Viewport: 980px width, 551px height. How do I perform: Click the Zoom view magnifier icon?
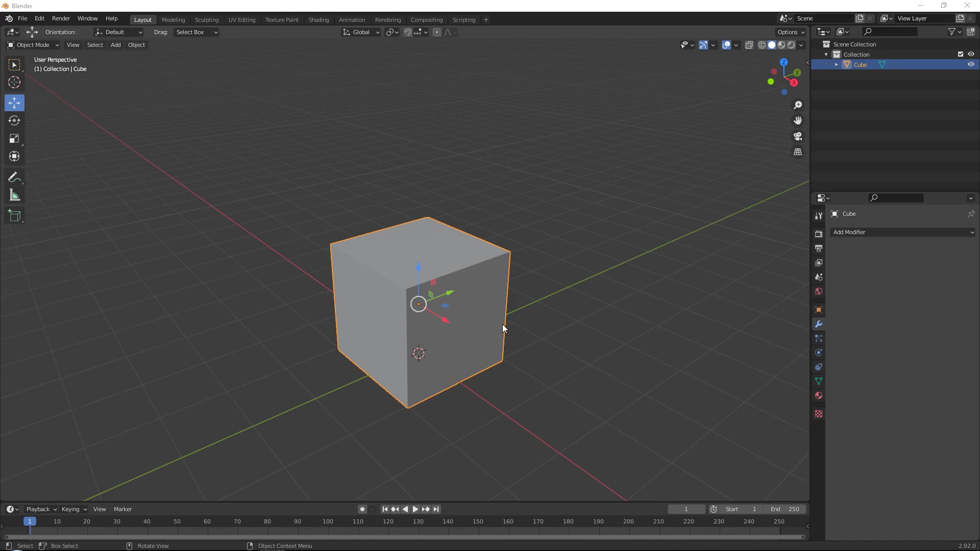click(798, 105)
